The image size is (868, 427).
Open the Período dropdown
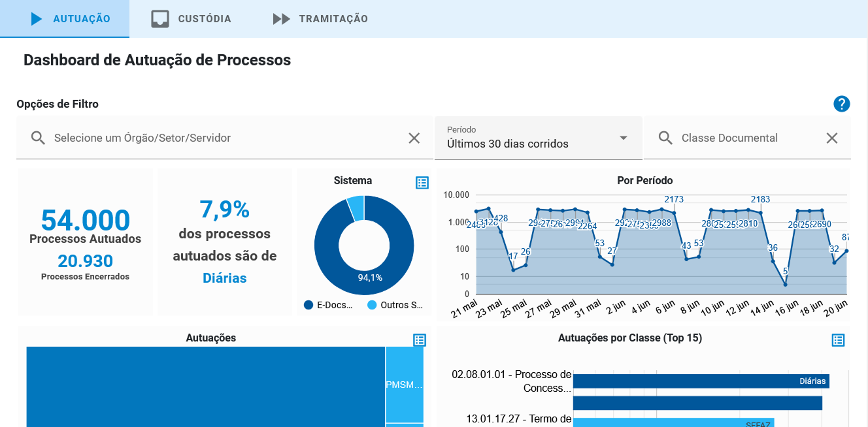point(529,138)
